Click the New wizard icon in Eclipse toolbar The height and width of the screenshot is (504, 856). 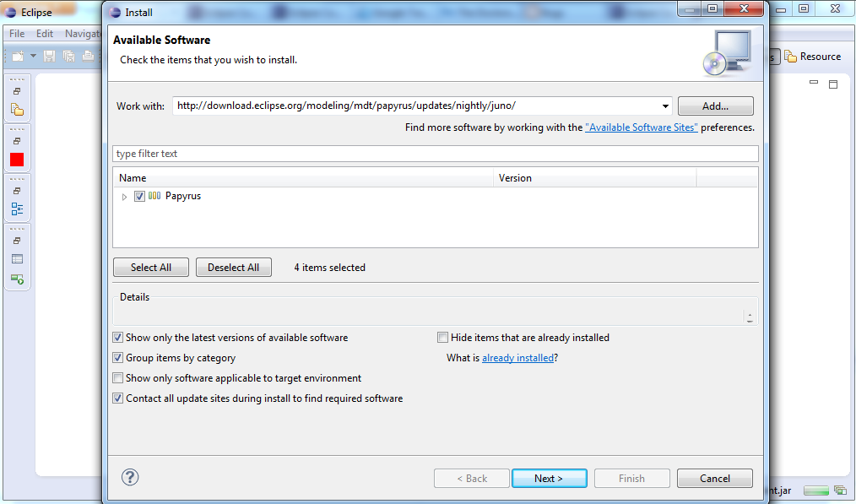(18, 56)
